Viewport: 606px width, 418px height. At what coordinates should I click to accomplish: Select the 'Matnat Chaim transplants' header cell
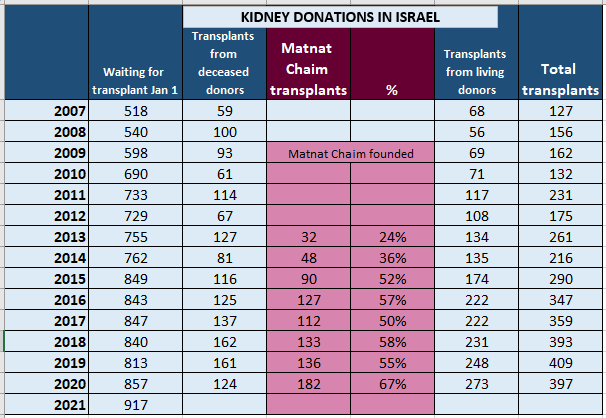tap(309, 68)
